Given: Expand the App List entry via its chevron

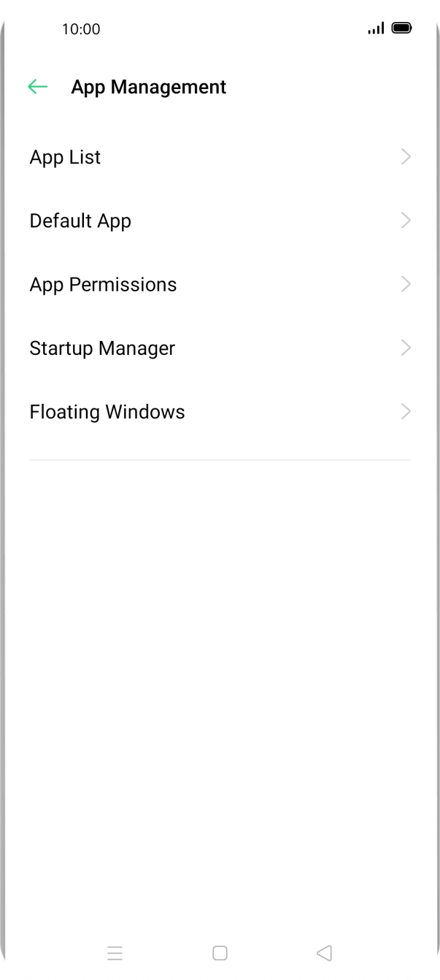Looking at the screenshot, I should click(406, 156).
